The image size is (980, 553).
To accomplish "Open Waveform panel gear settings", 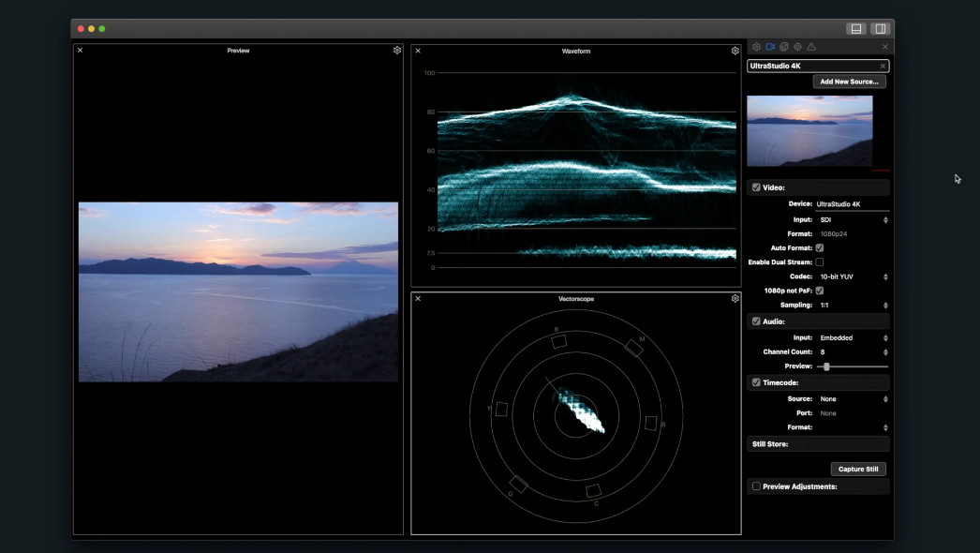I will point(735,51).
